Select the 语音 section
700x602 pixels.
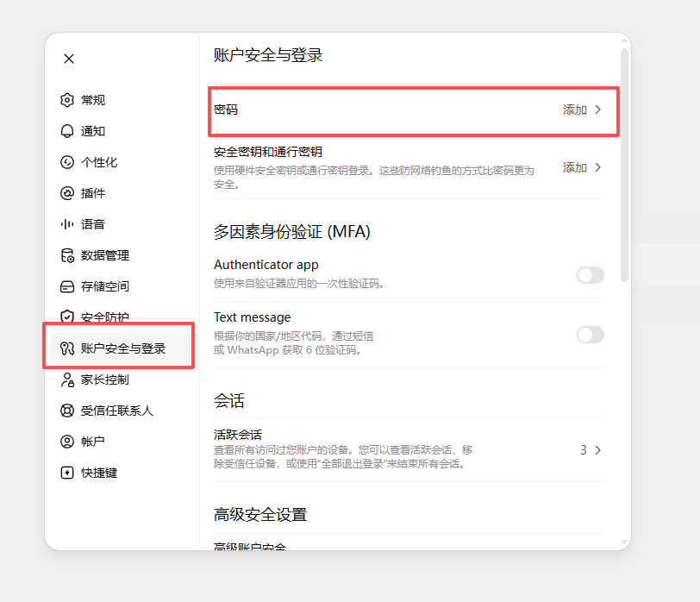point(93,224)
